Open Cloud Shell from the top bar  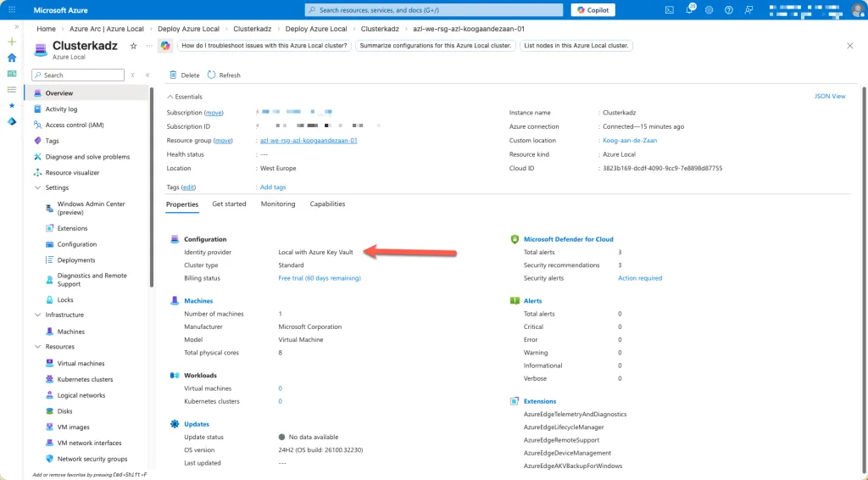click(x=670, y=10)
